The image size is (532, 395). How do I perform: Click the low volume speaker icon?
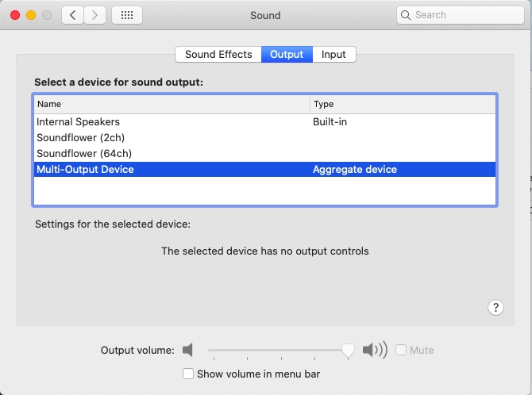point(187,350)
